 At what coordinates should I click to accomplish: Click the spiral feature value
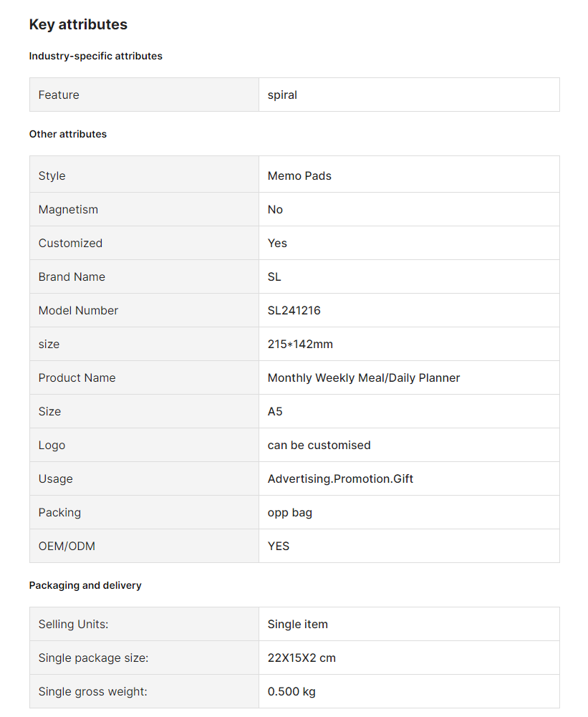pos(282,95)
